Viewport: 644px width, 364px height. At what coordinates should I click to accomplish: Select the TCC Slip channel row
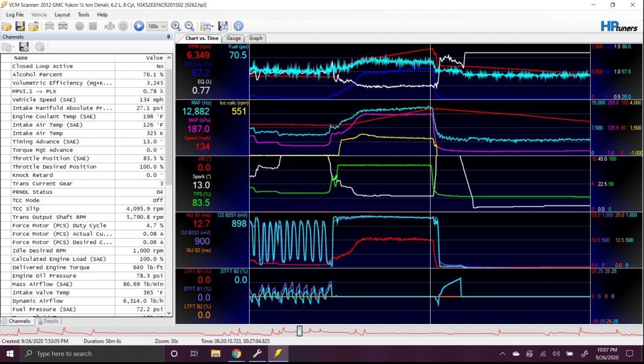point(83,209)
